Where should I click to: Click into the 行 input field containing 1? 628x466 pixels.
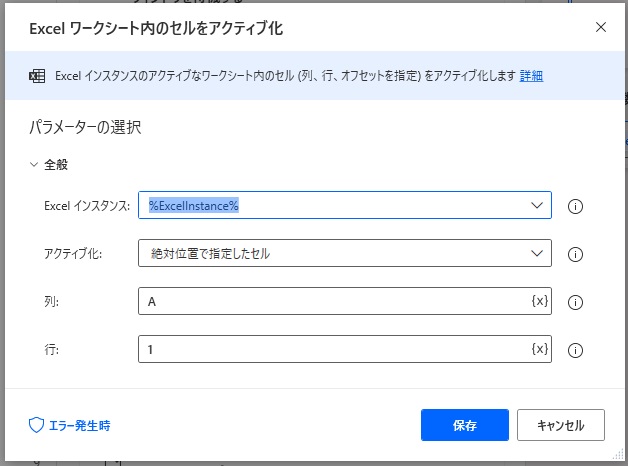330,349
